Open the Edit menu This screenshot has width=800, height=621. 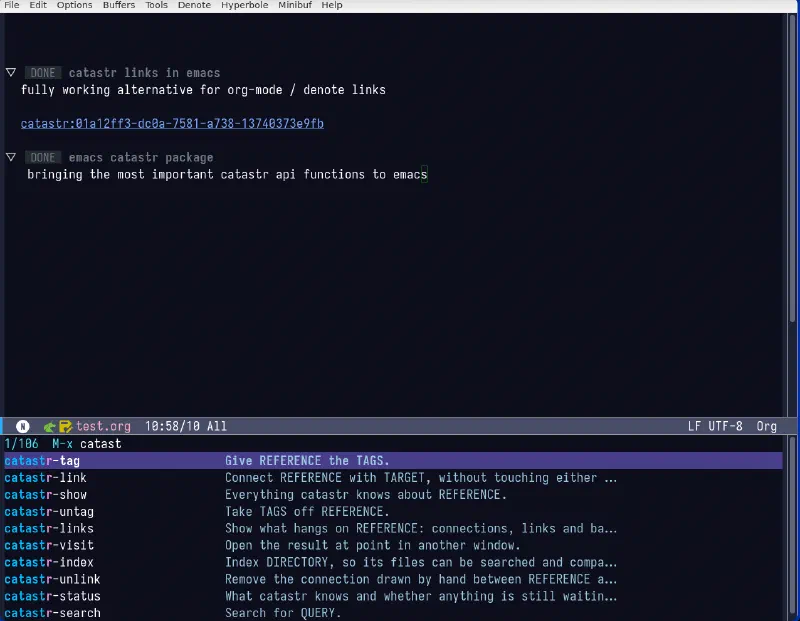38,5
